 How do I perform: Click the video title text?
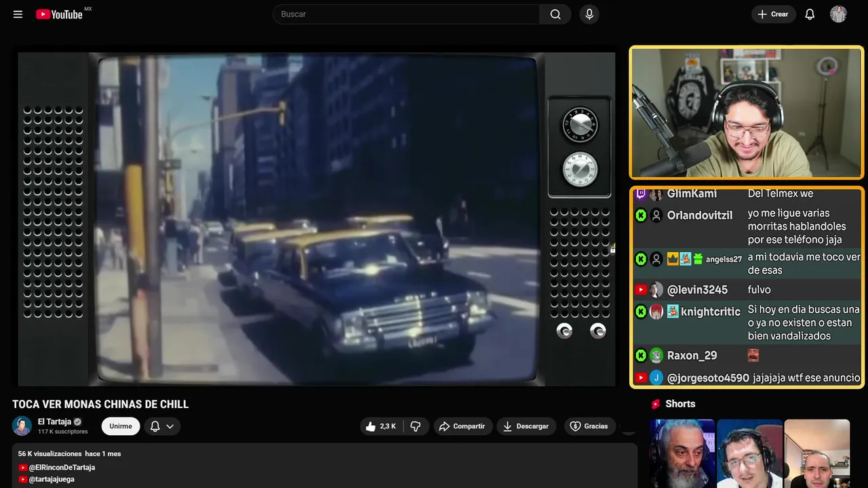100,405
